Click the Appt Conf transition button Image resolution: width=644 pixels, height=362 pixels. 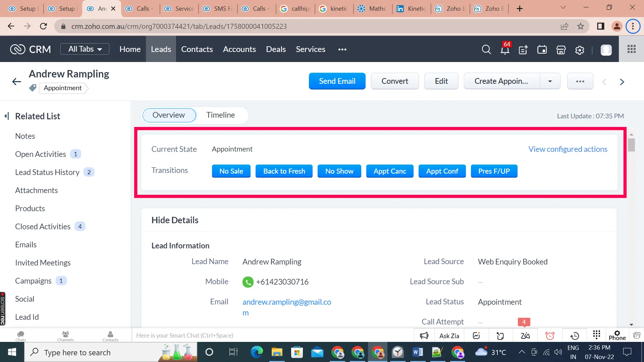point(442,171)
